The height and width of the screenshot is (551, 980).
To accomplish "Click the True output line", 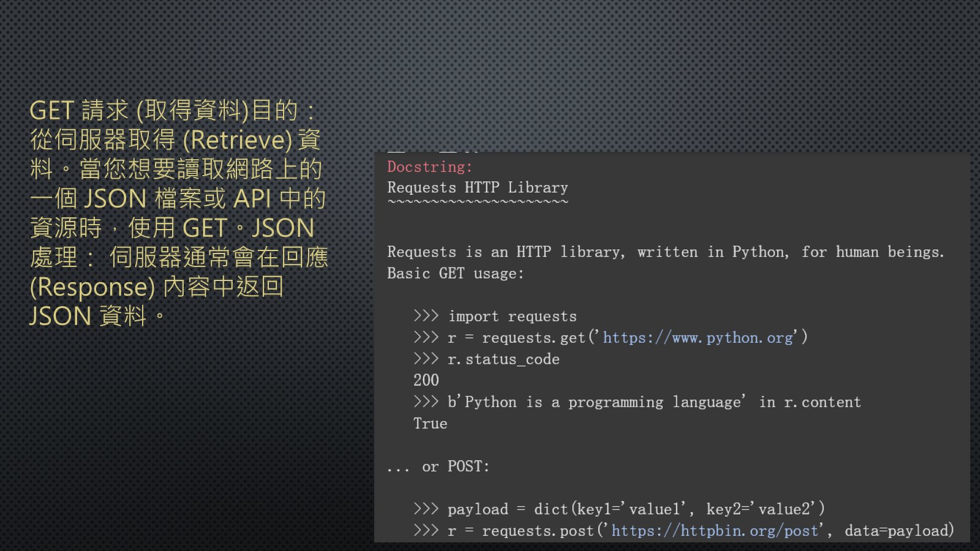I will 430,424.
